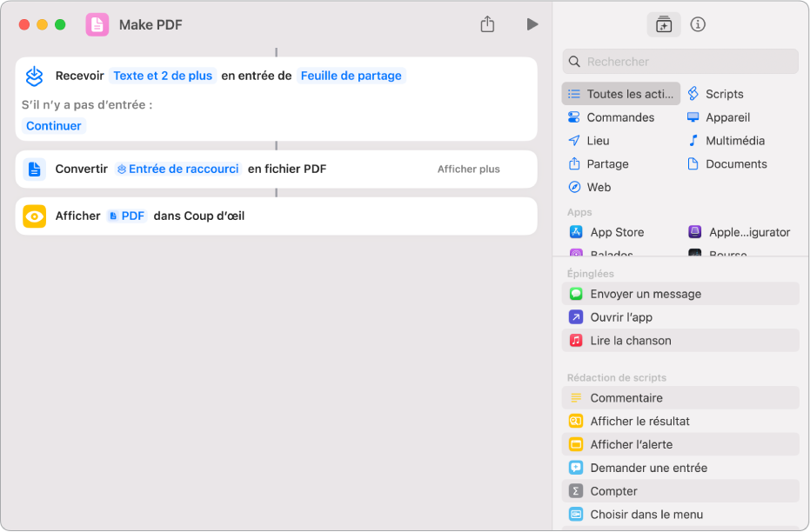The height and width of the screenshot is (532, 810).
Task: Run the shortcut with the play button
Action: pos(532,24)
